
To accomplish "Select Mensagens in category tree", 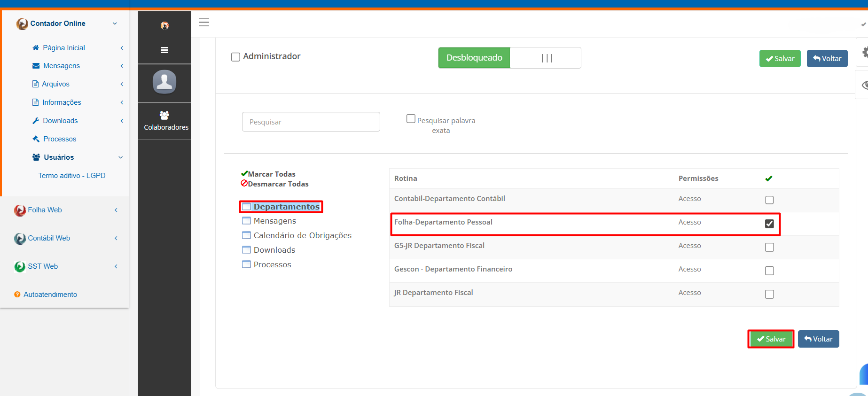I will pyautogui.click(x=275, y=221).
